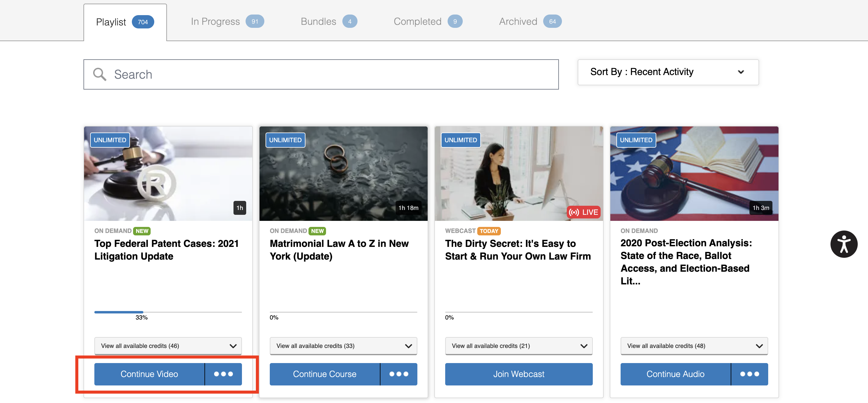Image resolution: width=868 pixels, height=403 pixels.
Task: Click UNLIMITED badge on Matrimonial Law card
Action: tap(286, 140)
